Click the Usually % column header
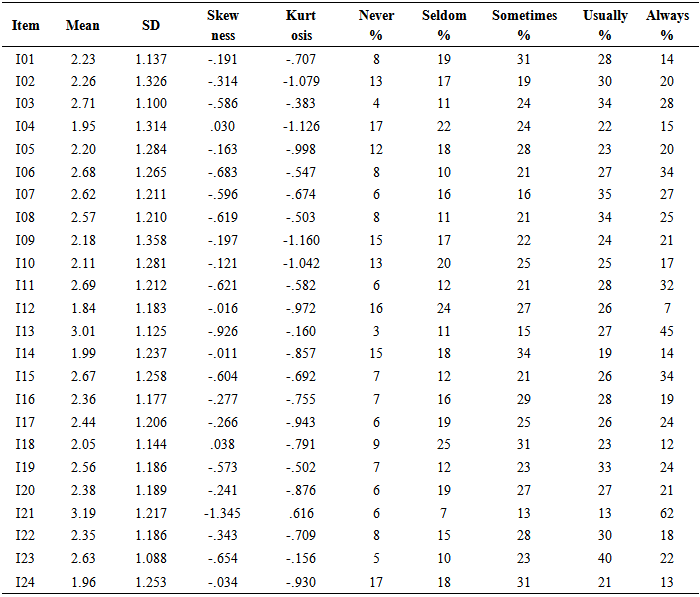700x597 pixels. coord(605,25)
